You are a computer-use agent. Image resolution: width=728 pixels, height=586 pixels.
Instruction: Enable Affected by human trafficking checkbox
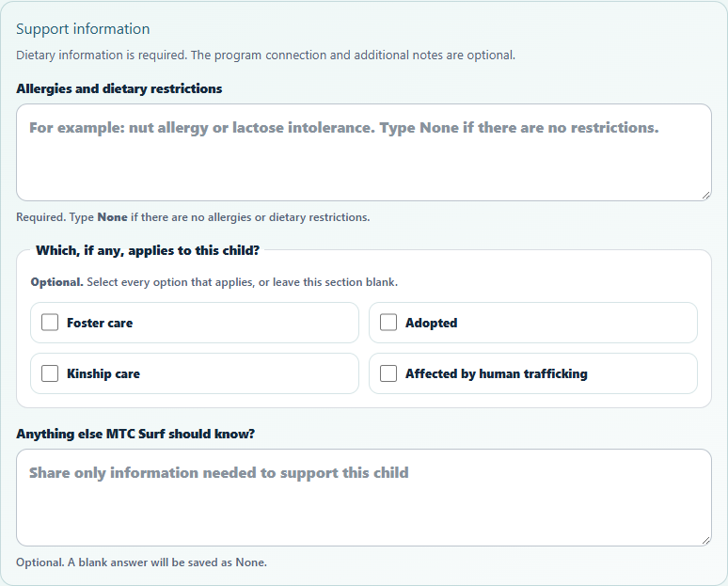click(388, 373)
